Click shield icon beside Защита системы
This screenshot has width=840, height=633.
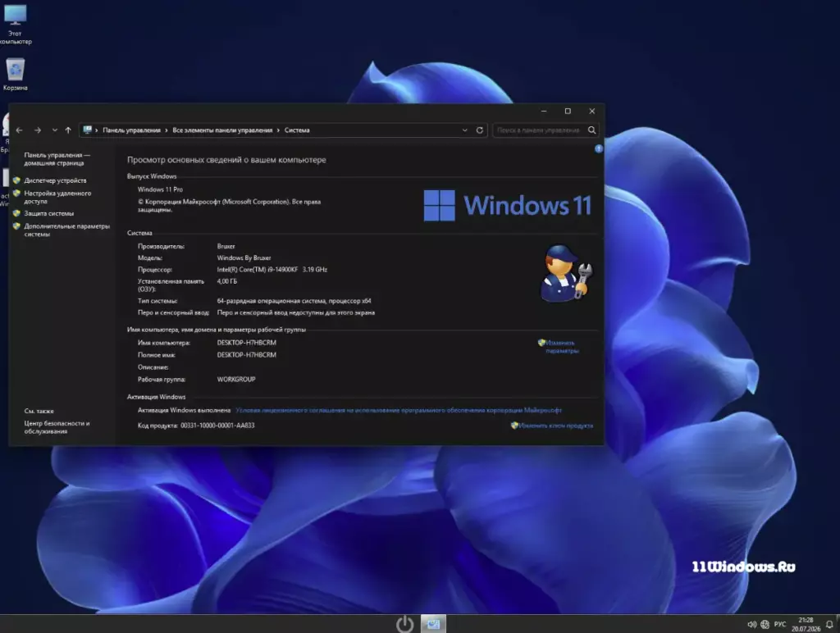(x=16, y=213)
